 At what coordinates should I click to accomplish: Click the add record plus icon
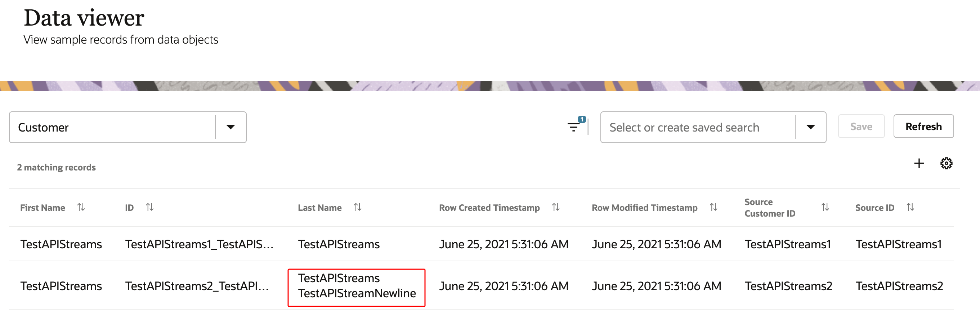pyautogui.click(x=919, y=163)
